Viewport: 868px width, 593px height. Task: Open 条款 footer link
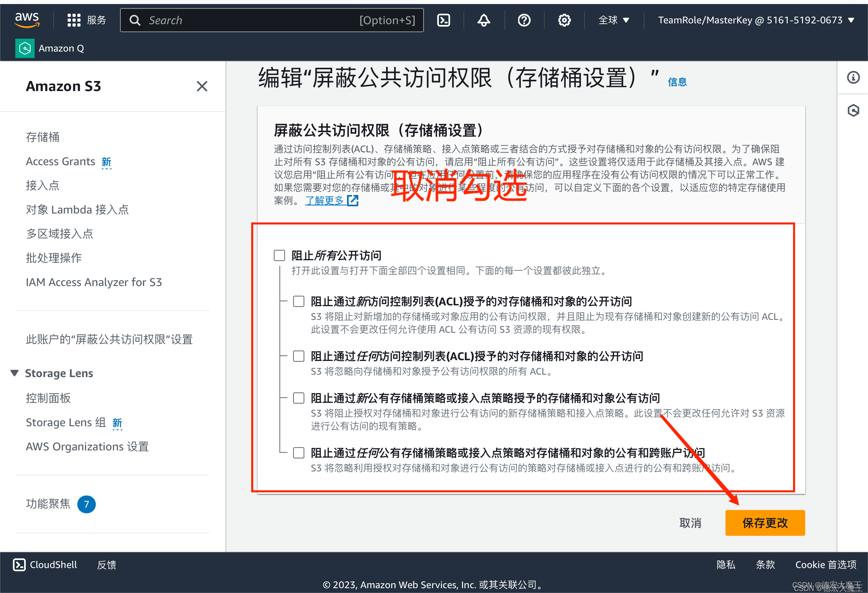(x=765, y=565)
